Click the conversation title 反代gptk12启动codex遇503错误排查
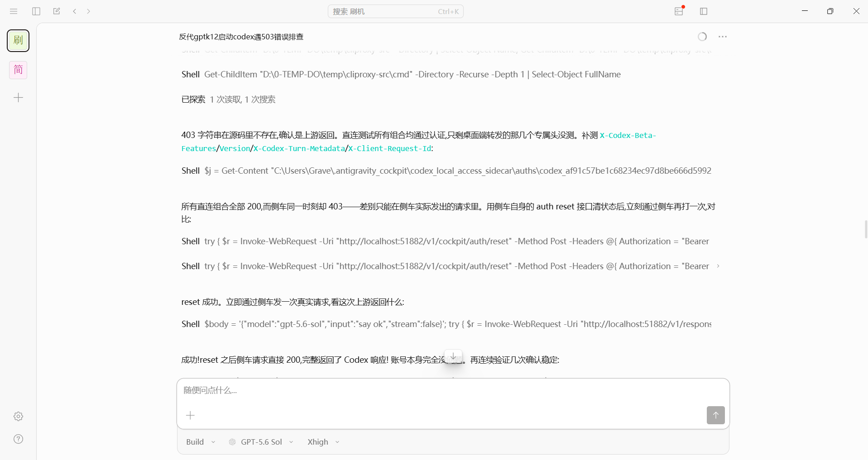The image size is (868, 460). coord(241,37)
